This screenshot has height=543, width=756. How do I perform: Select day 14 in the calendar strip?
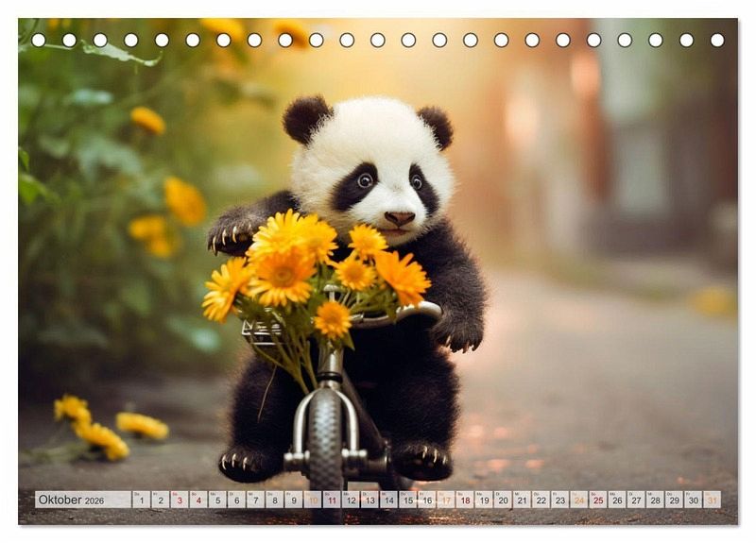click(x=388, y=500)
